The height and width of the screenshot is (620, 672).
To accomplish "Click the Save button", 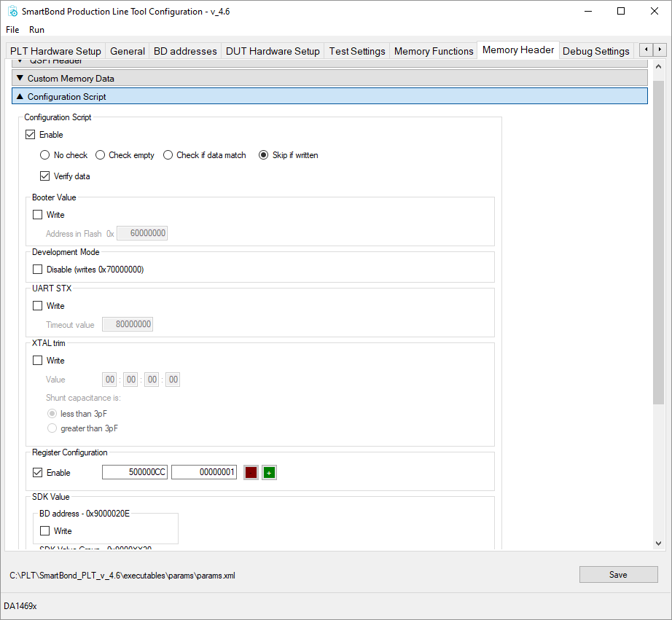I will tap(618, 575).
